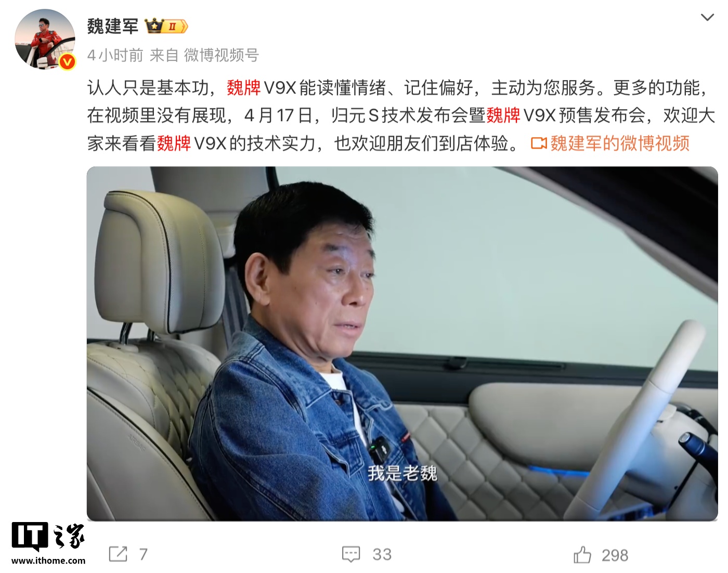728x573 pixels.
Task: Click the 4小时前 timestamp
Action: click(x=115, y=55)
